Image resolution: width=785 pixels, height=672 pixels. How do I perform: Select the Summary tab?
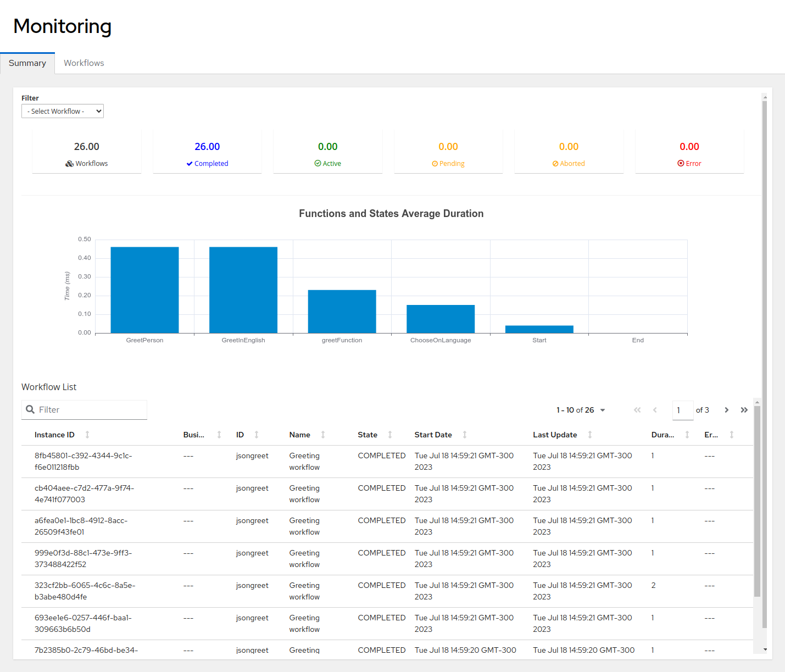27,63
